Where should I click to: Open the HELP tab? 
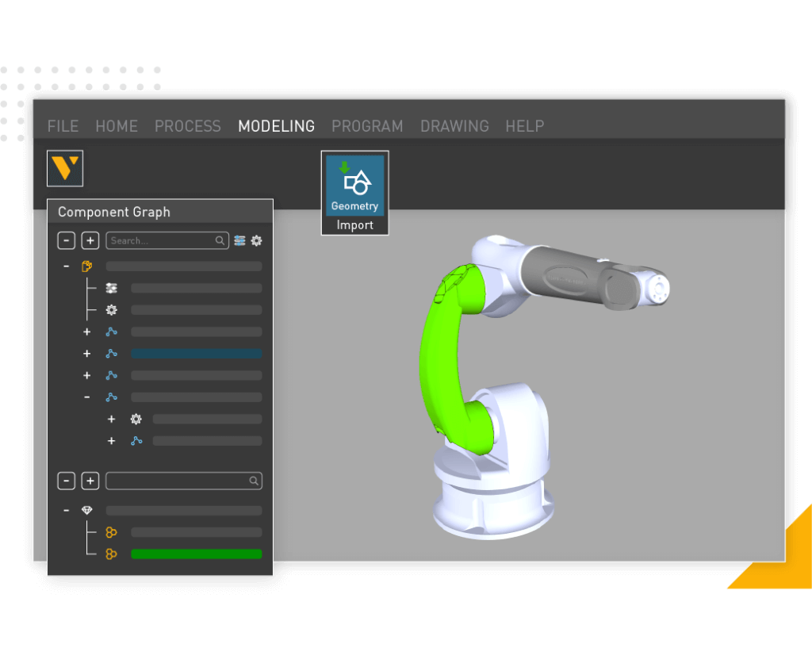click(525, 126)
